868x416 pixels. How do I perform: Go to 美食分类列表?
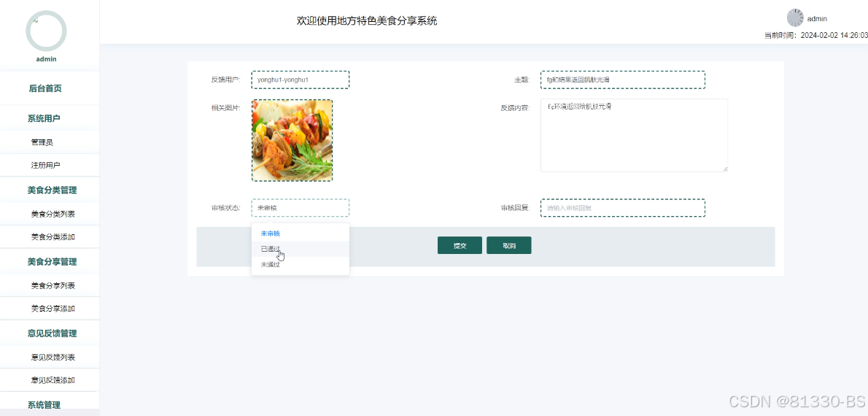[x=53, y=214]
